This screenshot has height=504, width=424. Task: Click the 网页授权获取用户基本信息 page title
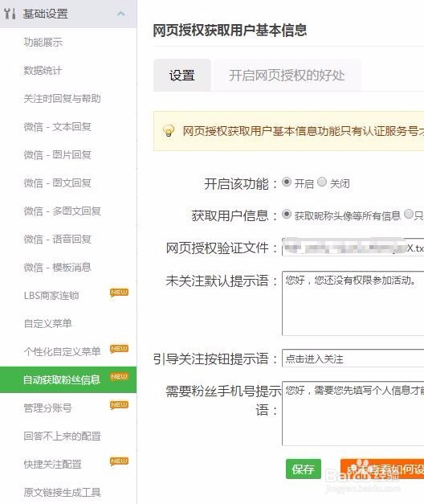230,30
